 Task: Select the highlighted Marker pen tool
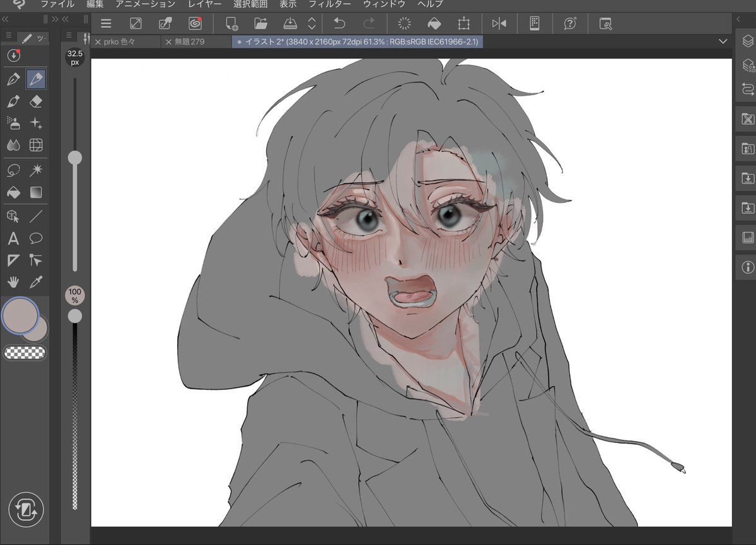(36, 79)
